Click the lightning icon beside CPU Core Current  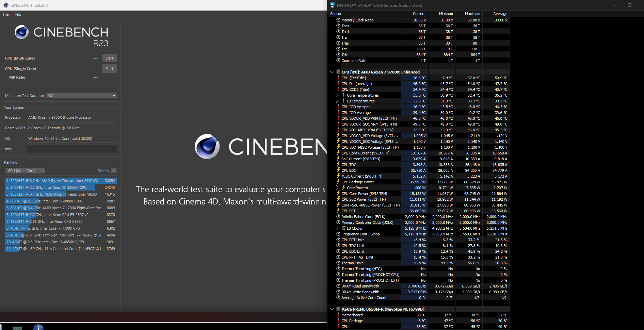coord(338,153)
